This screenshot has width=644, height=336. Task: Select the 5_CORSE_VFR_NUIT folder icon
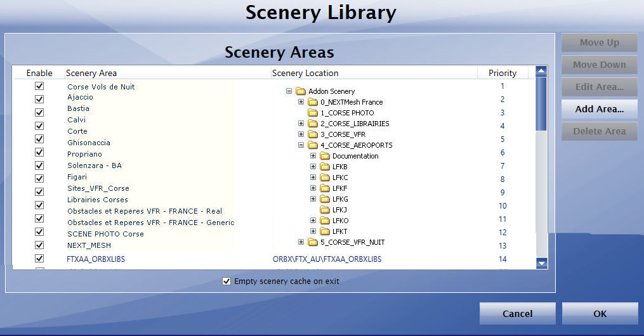313,242
